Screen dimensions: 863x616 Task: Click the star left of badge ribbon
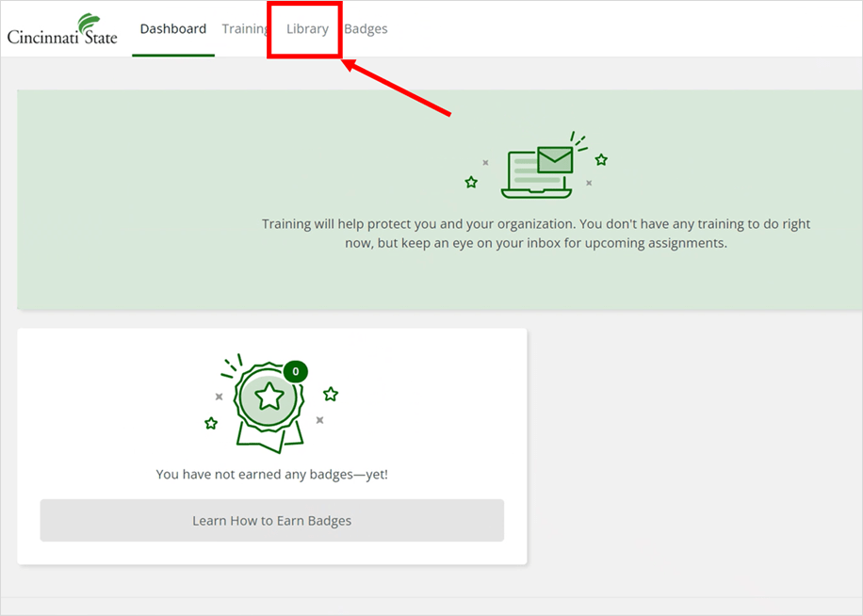(x=211, y=423)
